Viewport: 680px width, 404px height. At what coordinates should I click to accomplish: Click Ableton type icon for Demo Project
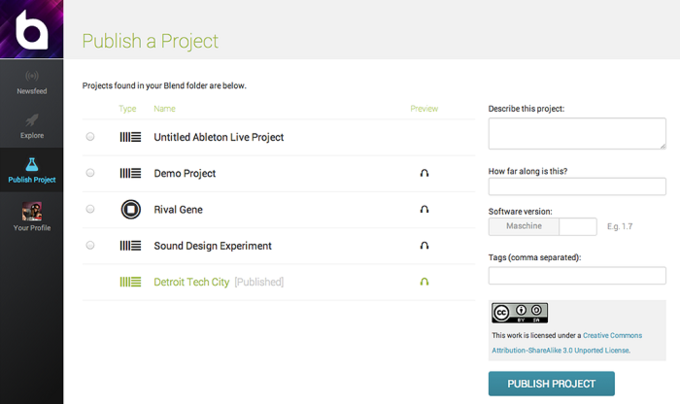click(130, 173)
